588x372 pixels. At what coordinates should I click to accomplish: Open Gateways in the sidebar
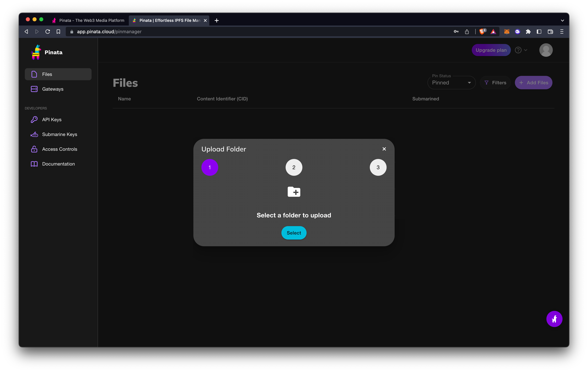pyautogui.click(x=52, y=89)
